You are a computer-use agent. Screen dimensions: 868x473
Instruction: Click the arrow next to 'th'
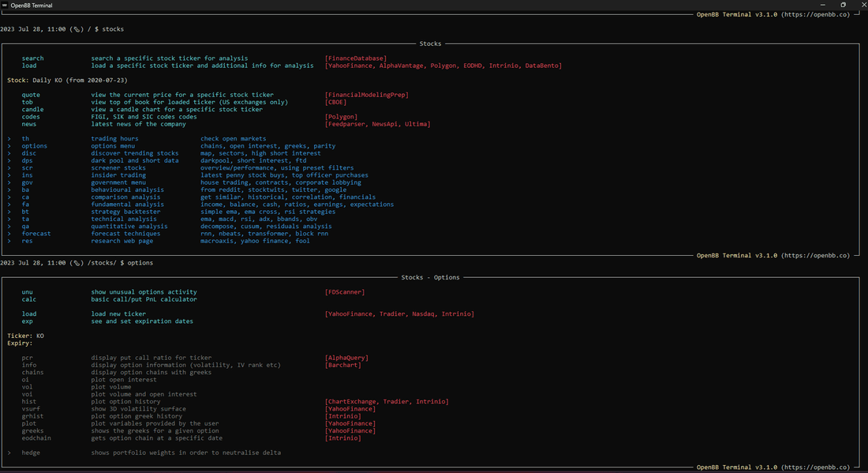point(9,138)
